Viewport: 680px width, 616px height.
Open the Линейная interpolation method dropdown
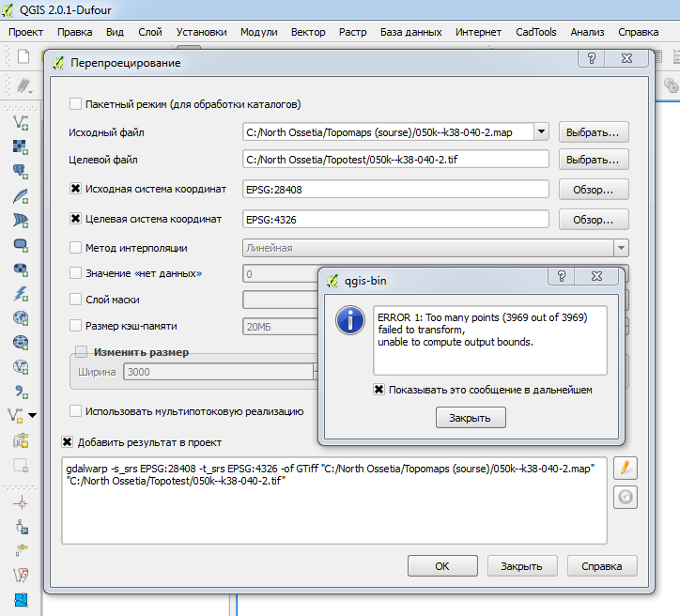pyautogui.click(x=621, y=248)
